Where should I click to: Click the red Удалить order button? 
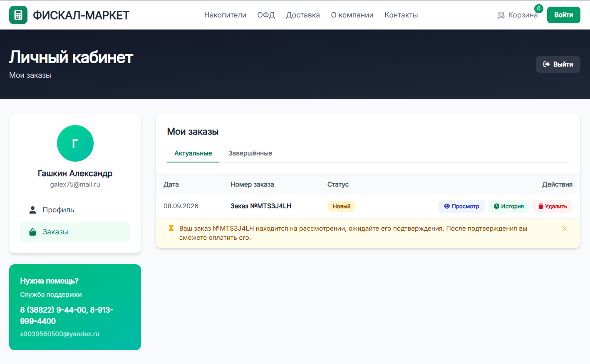pos(553,207)
